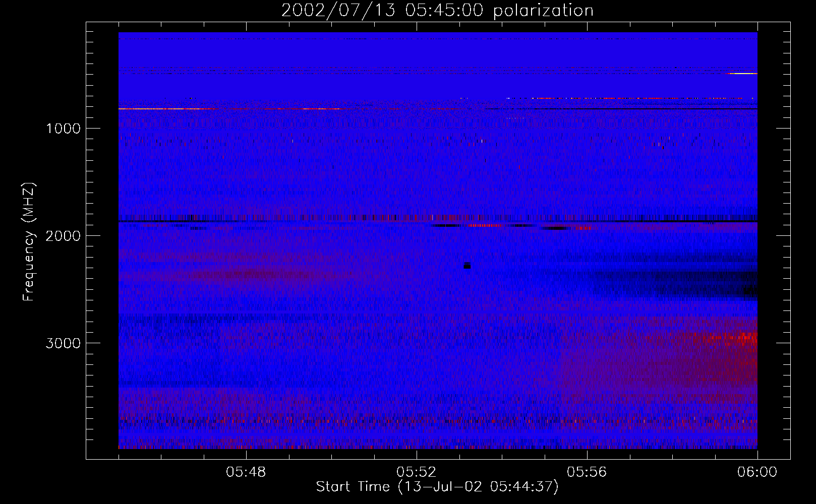Click the 06:00 time axis label
This screenshot has width=816, height=504.
point(757,472)
